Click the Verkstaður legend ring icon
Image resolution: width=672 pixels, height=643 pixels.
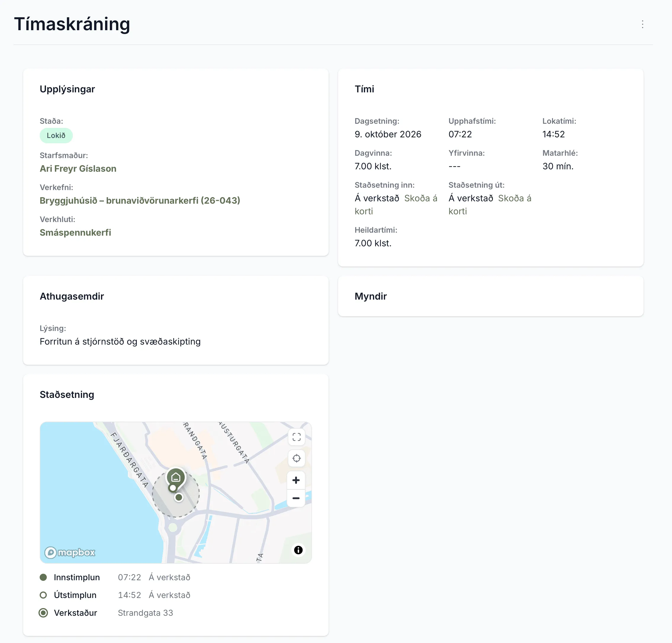[x=43, y=613]
